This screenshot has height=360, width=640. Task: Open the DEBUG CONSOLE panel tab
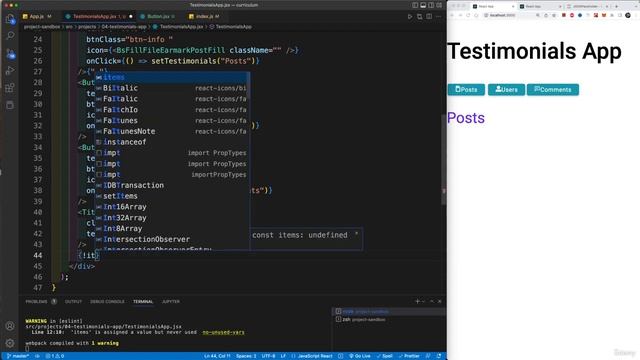coord(107,302)
